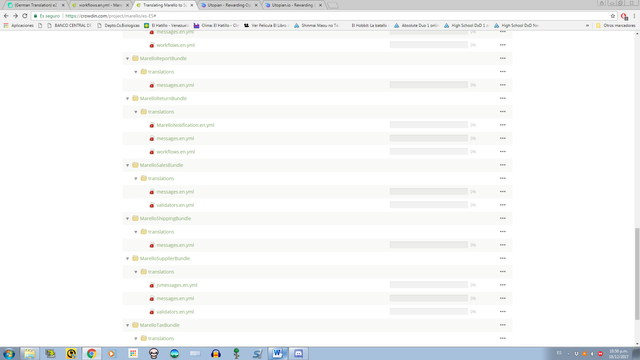Open the Otros marcadores bookmarks folder
Image resolution: width=640 pixels, height=360 pixels.
pos(616,25)
